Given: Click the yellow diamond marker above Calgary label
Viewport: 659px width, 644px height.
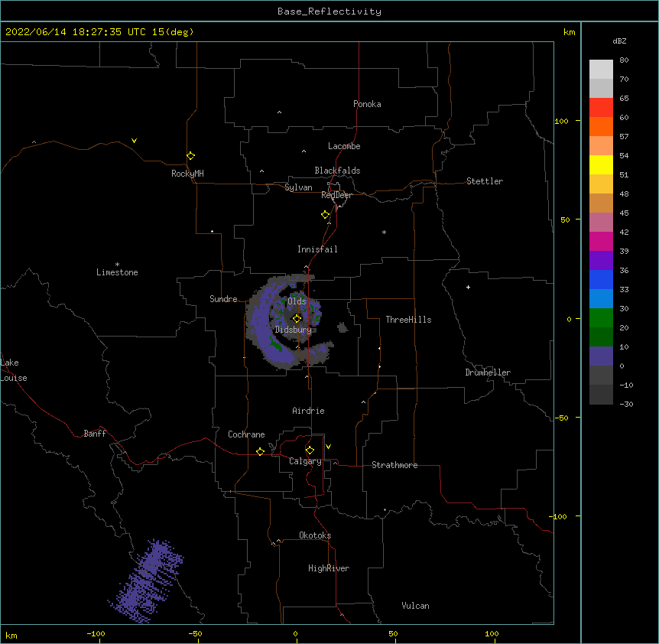Looking at the screenshot, I should click(310, 450).
